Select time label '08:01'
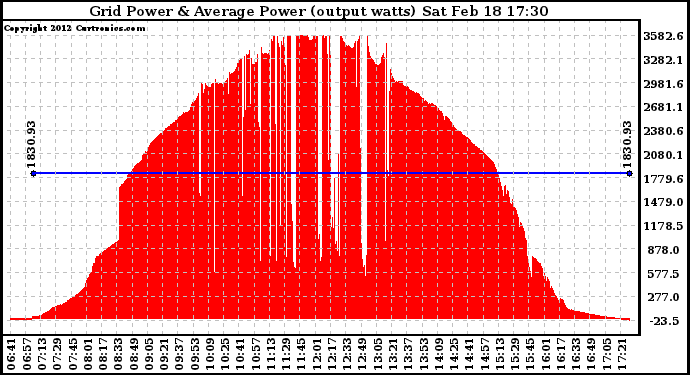Viewport: 690px width, 375px height. click(x=88, y=354)
